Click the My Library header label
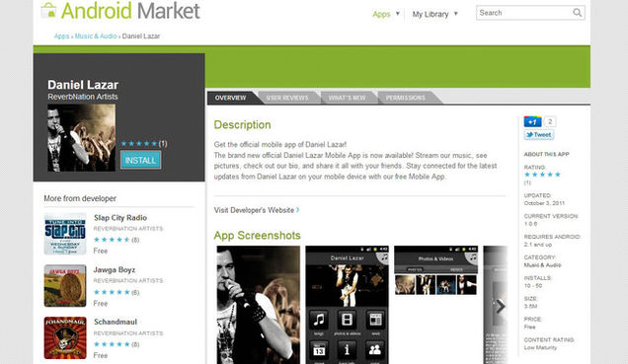The width and height of the screenshot is (628, 364). click(x=431, y=15)
